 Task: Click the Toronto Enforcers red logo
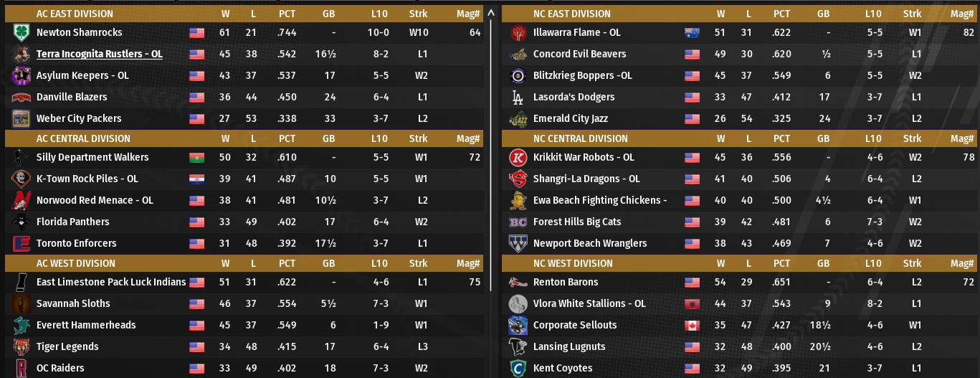click(20, 243)
